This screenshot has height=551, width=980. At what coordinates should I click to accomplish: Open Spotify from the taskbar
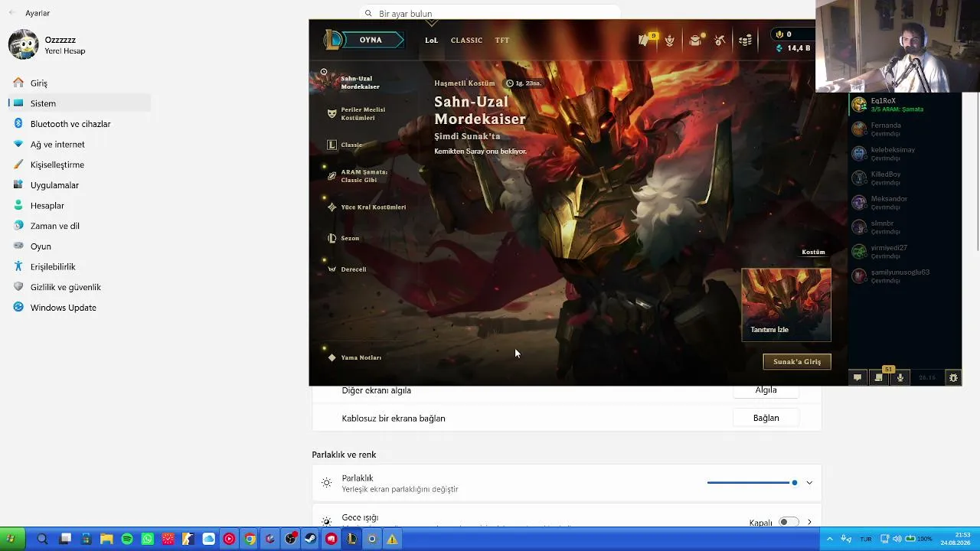127,539
